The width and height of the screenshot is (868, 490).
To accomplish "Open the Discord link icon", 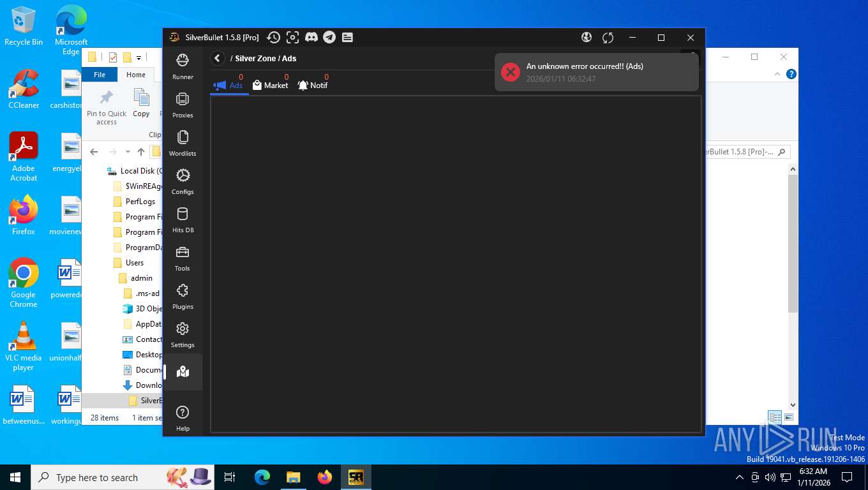I will (x=311, y=38).
